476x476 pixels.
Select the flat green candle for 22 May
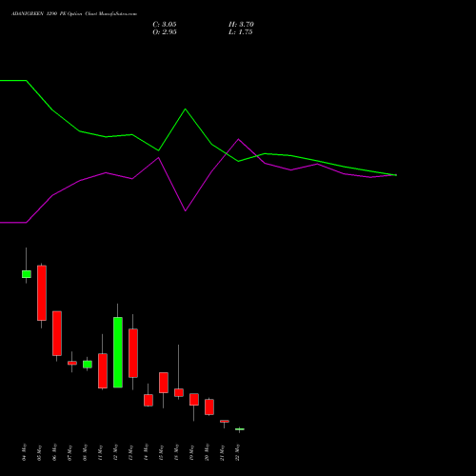tap(240, 429)
